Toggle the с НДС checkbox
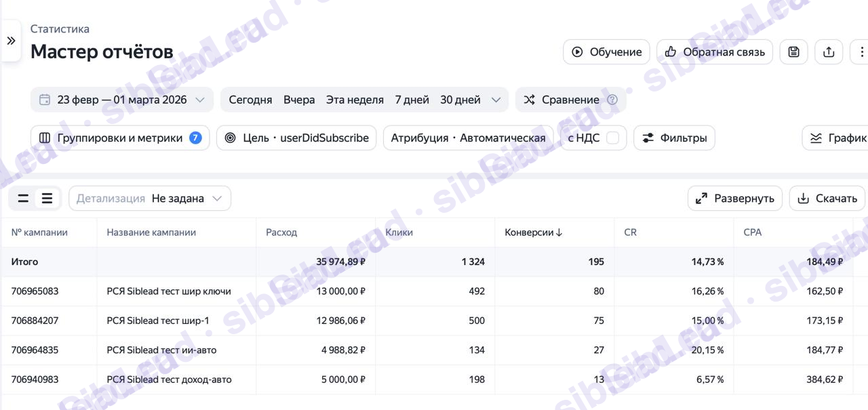The image size is (868, 410). (x=612, y=138)
